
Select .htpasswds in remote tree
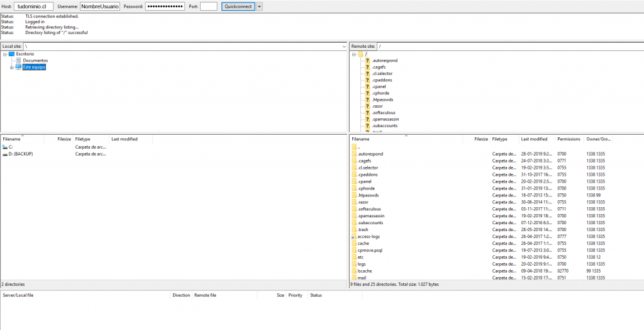pos(382,100)
